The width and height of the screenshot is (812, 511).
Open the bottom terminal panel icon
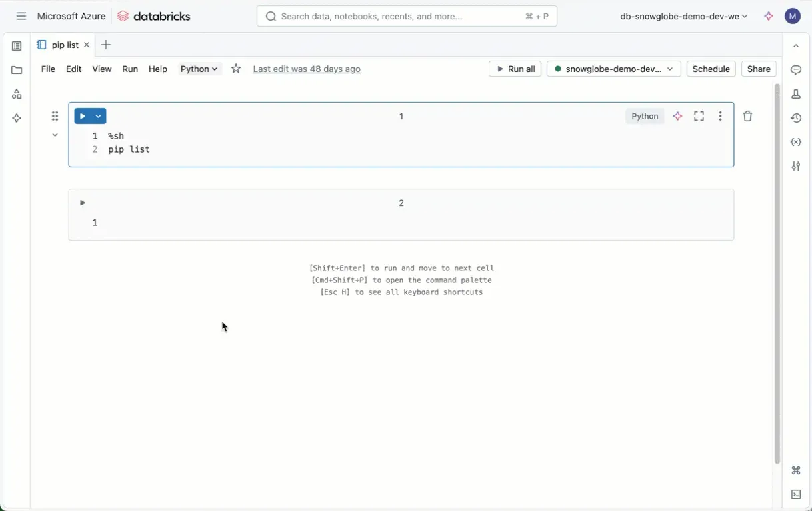coord(796,494)
